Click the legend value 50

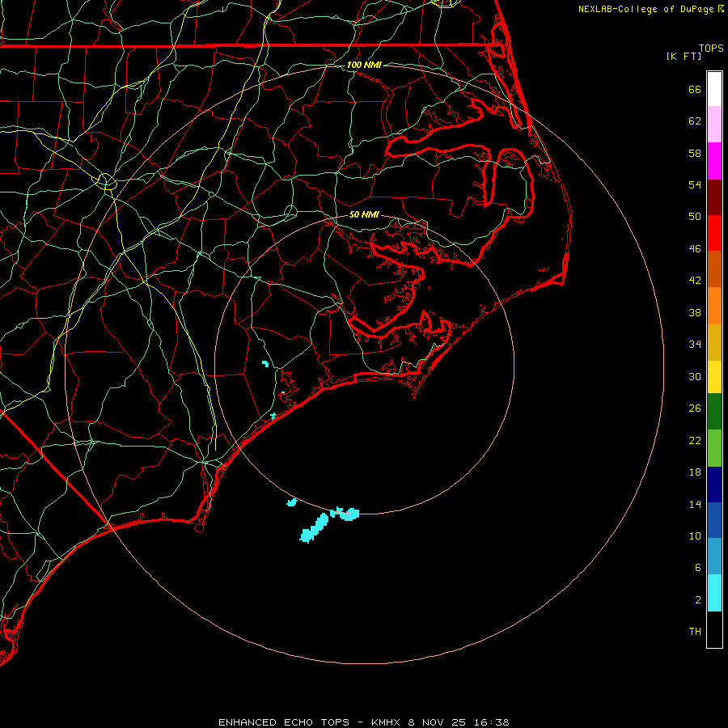coord(695,217)
